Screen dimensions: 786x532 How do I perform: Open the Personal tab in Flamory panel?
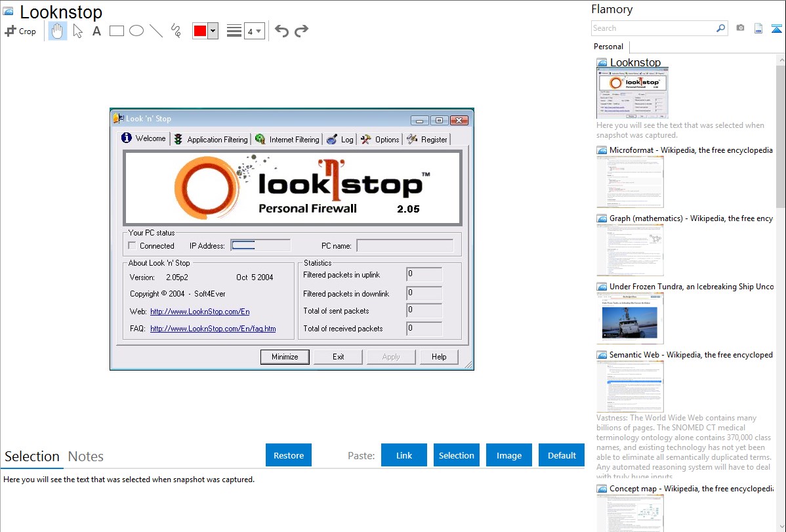coord(608,47)
